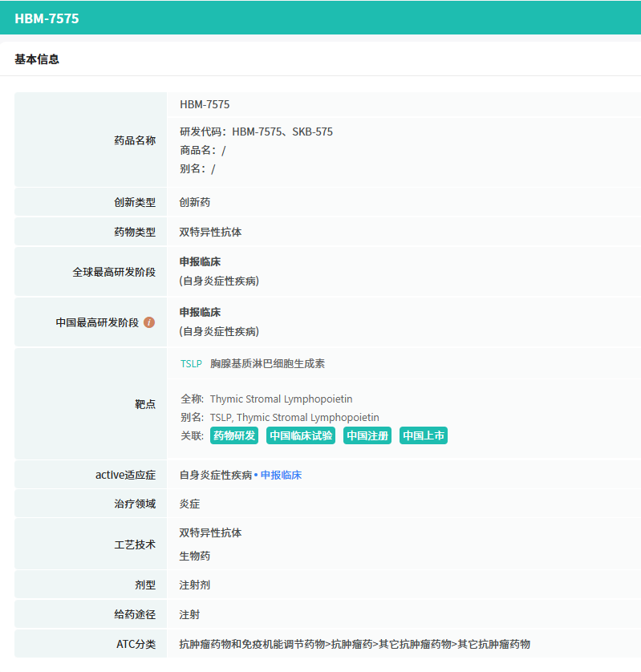Click the 创新药 value in 创新类型 row

pyautogui.click(x=195, y=202)
